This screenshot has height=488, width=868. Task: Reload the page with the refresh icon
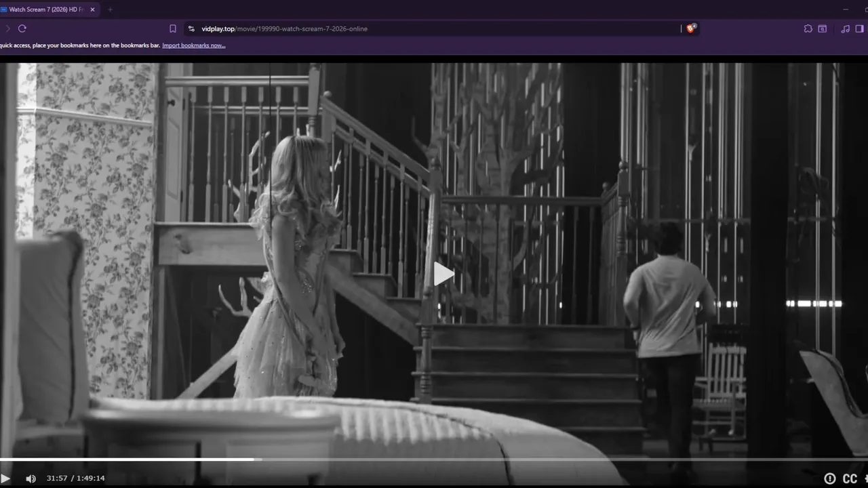[x=22, y=28]
